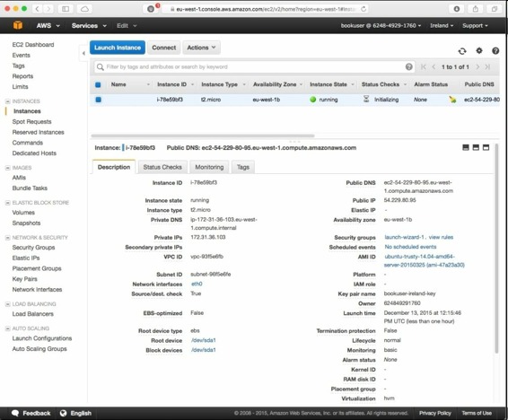Open Security Groups in sidebar
Viewport: 508px width, 420px height.
pyautogui.click(x=33, y=248)
